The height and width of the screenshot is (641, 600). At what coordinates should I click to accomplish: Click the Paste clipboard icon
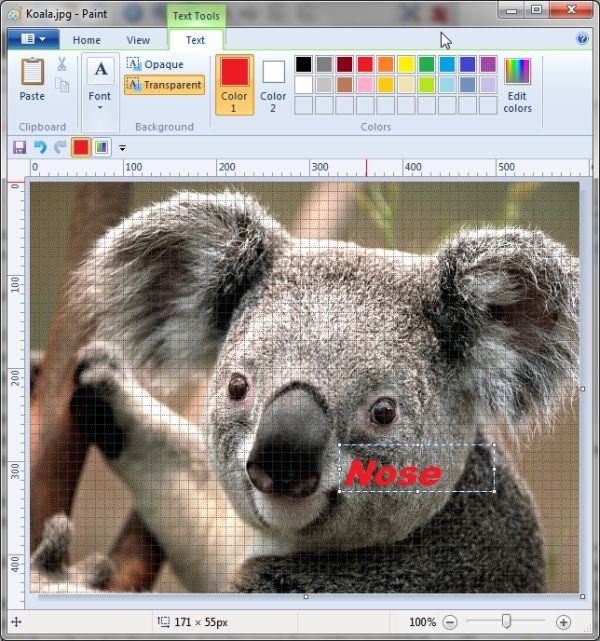tap(32, 71)
